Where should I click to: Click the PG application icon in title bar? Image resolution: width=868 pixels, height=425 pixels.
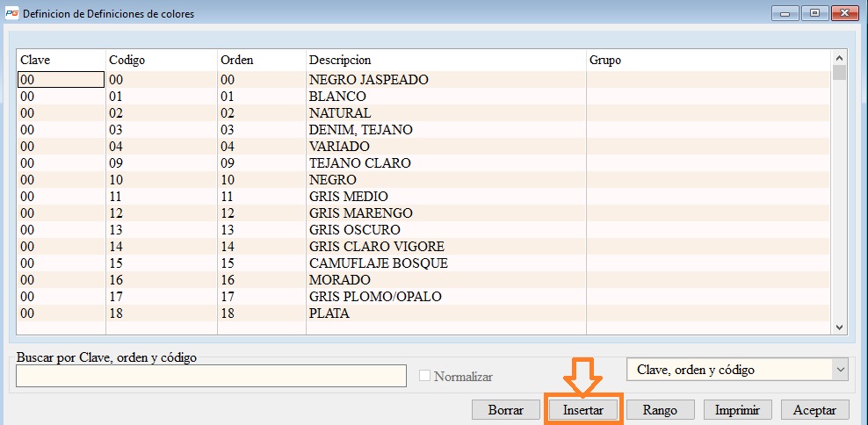(11, 14)
